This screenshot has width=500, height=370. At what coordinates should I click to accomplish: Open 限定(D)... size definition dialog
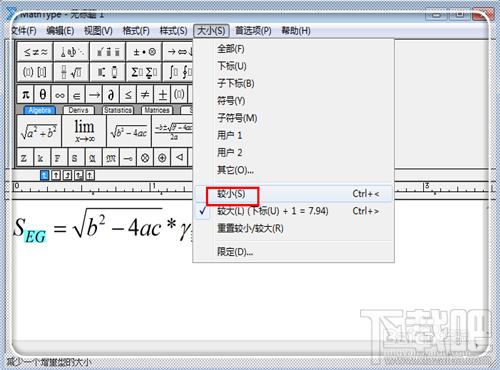tap(235, 252)
